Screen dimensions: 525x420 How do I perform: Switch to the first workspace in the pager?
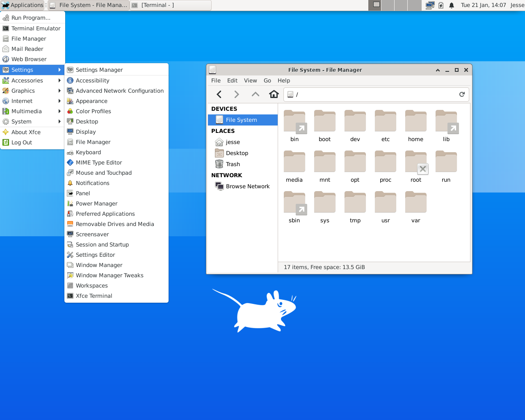(375, 5)
